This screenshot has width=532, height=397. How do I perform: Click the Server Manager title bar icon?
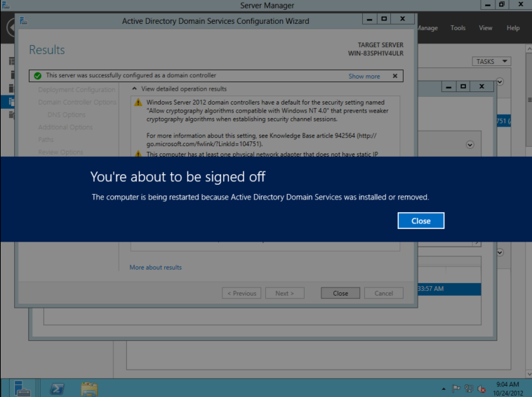coord(6,5)
